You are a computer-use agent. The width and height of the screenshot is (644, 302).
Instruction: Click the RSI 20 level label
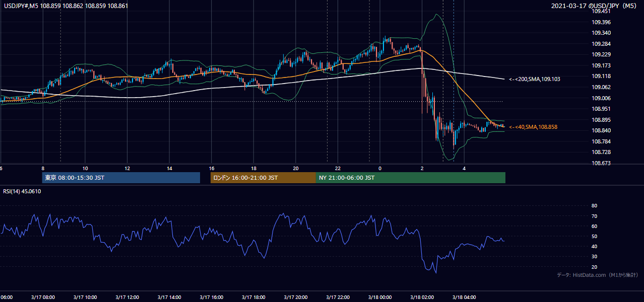coord(594,267)
